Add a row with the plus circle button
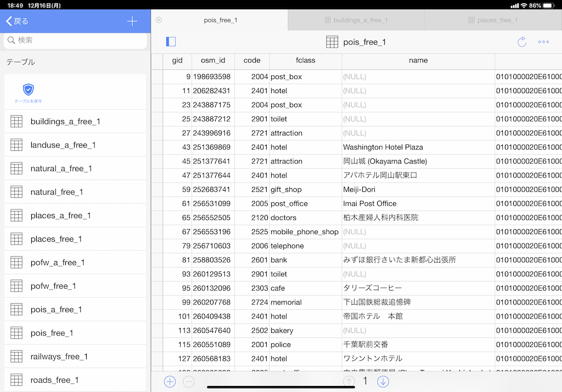The width and height of the screenshot is (562, 392). [x=170, y=382]
